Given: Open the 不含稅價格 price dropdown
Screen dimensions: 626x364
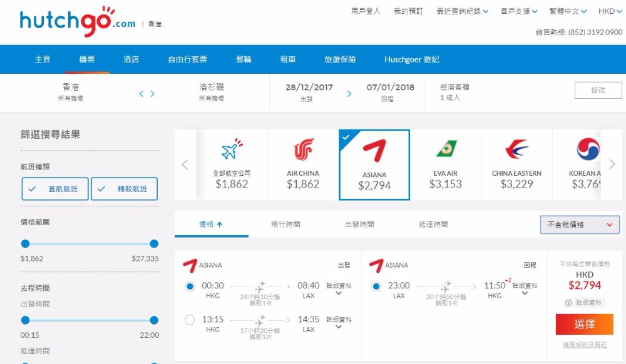Looking at the screenshot, I should point(580,225).
